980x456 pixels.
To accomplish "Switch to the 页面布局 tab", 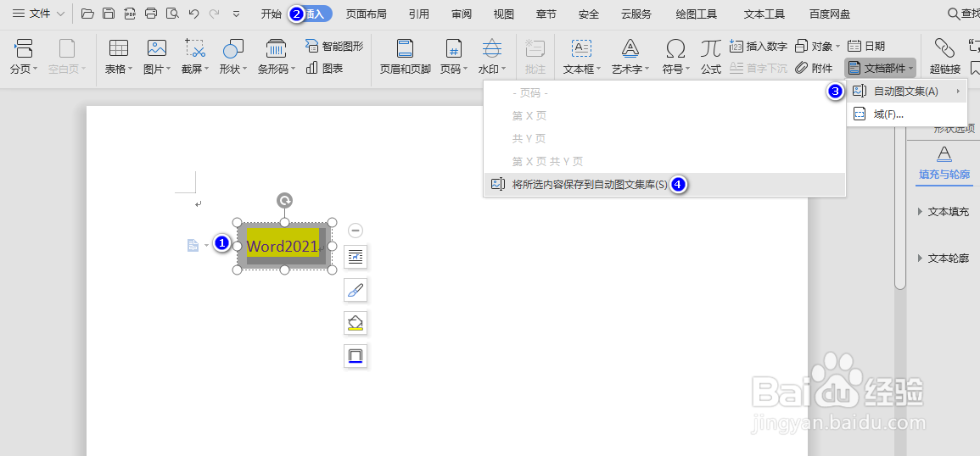I will 367,14.
